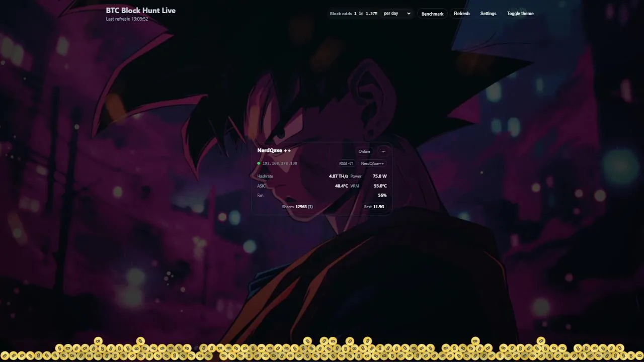Image resolution: width=644 pixels, height=362 pixels.
Task: Click the green online status dot
Action: [259, 163]
